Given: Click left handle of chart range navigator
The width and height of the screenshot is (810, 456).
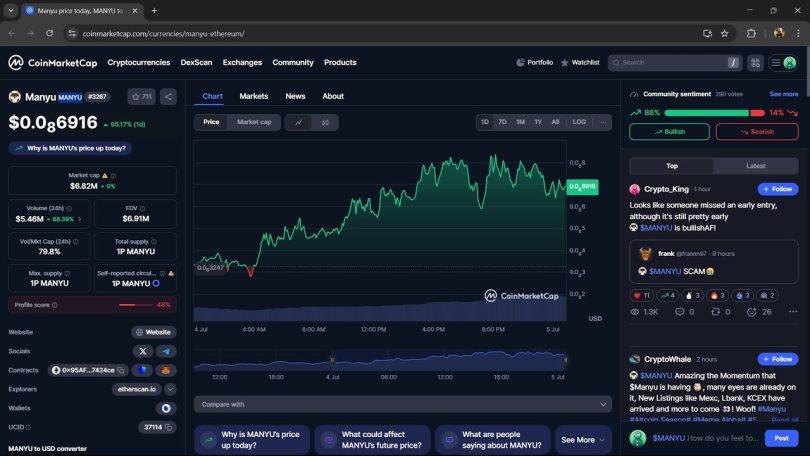Looking at the screenshot, I should coord(332,359).
